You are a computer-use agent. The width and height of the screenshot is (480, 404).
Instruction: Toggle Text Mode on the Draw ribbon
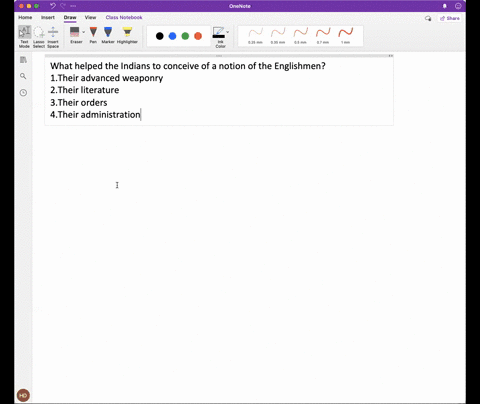pos(24,37)
